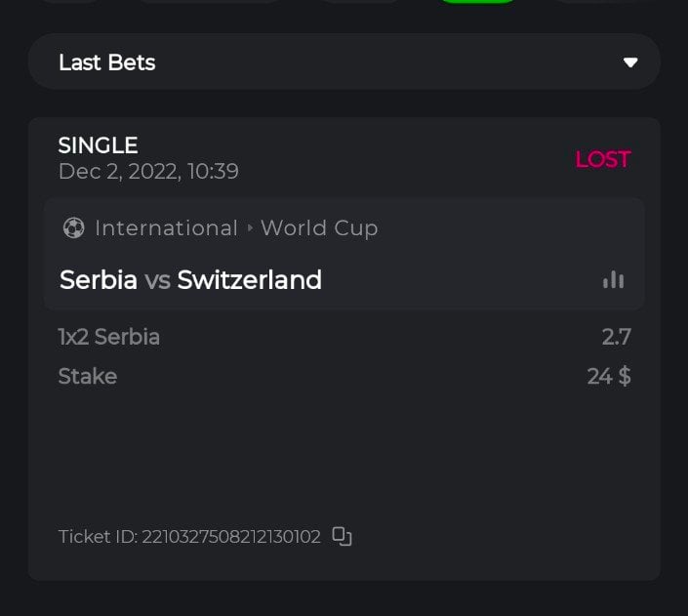The width and height of the screenshot is (688, 616).
Task: Open match statistics bar chart icon
Action: pos(613,280)
